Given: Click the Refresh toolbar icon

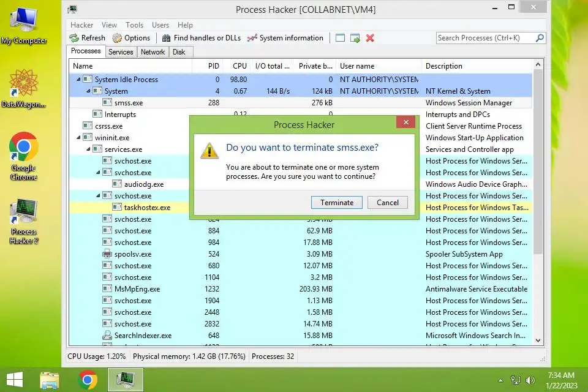Looking at the screenshot, I should click(x=74, y=38).
